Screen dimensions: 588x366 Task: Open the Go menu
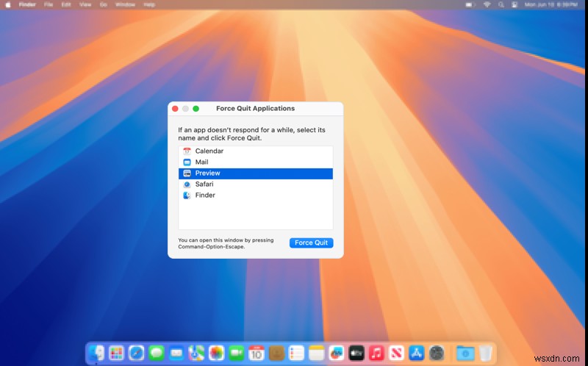104,5
